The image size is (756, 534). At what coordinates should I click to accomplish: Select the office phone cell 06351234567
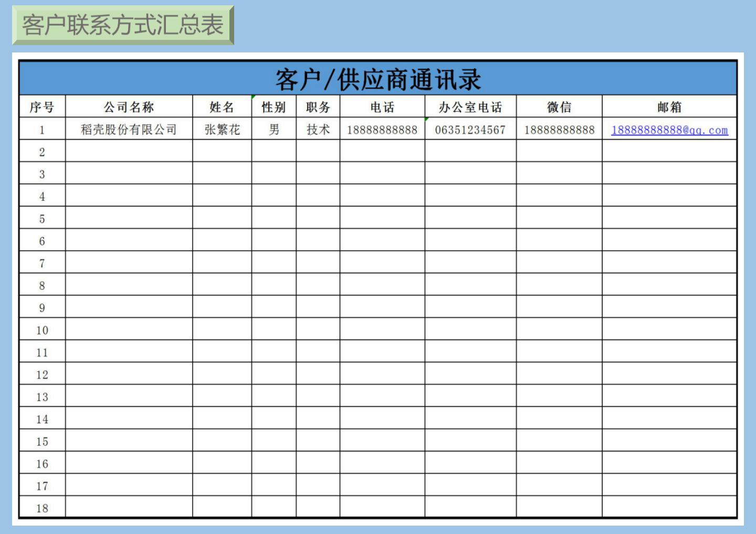click(x=470, y=129)
